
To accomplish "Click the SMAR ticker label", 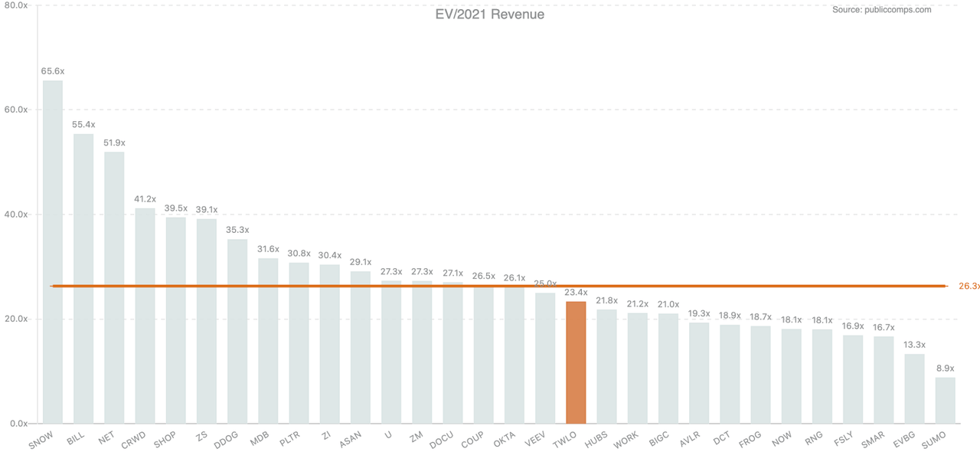I will (x=874, y=440).
